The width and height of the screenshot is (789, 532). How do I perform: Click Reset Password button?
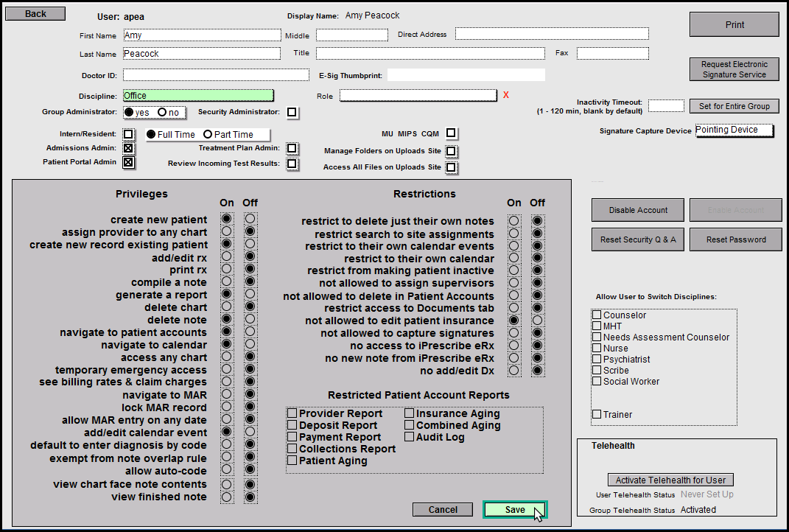point(735,239)
